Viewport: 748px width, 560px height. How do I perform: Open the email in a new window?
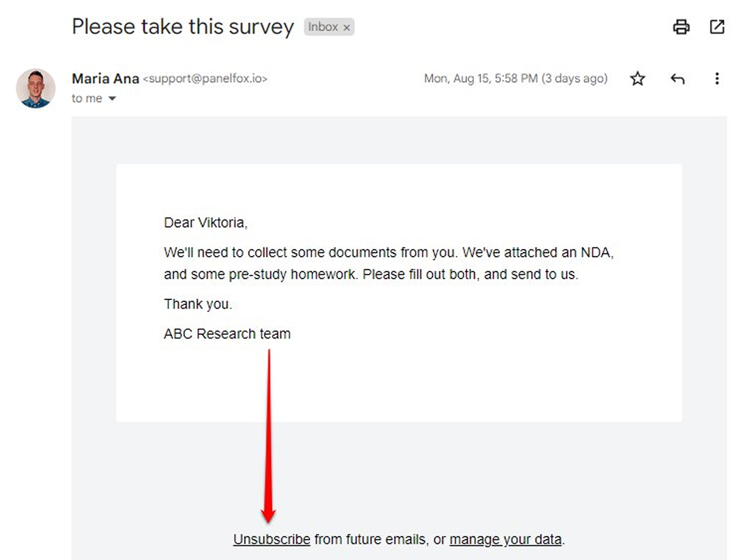point(717,27)
